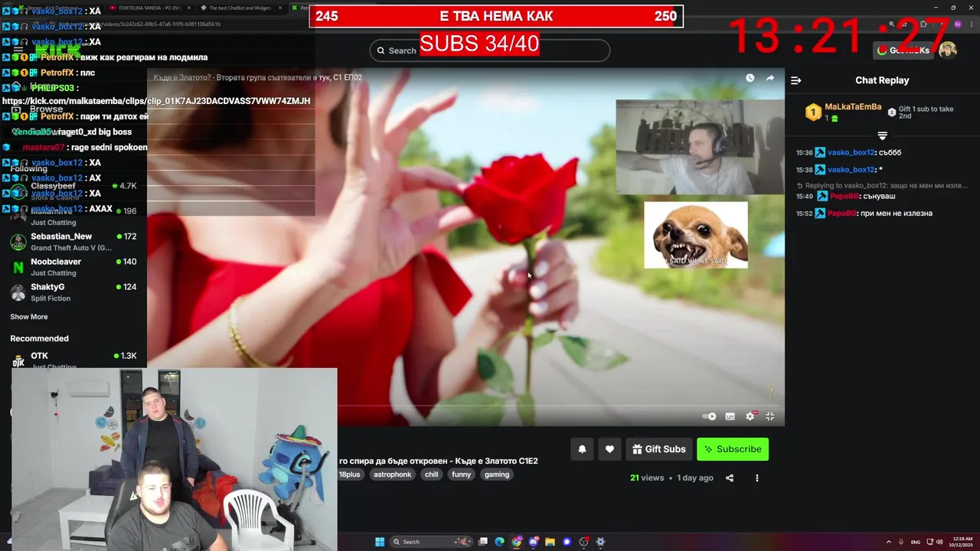Share the video with the share icon
Image resolution: width=980 pixels, height=551 pixels.
click(730, 478)
